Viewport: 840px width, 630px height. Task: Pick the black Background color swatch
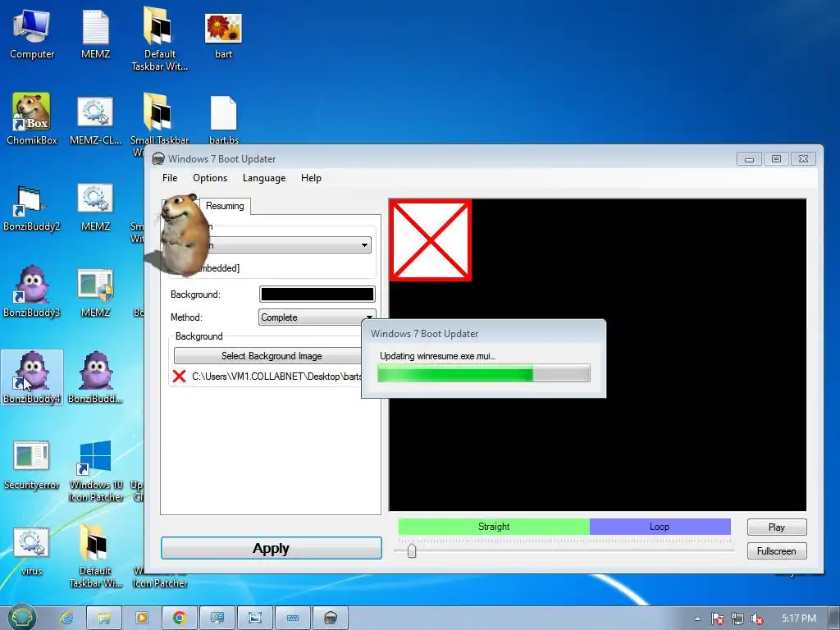tap(317, 294)
